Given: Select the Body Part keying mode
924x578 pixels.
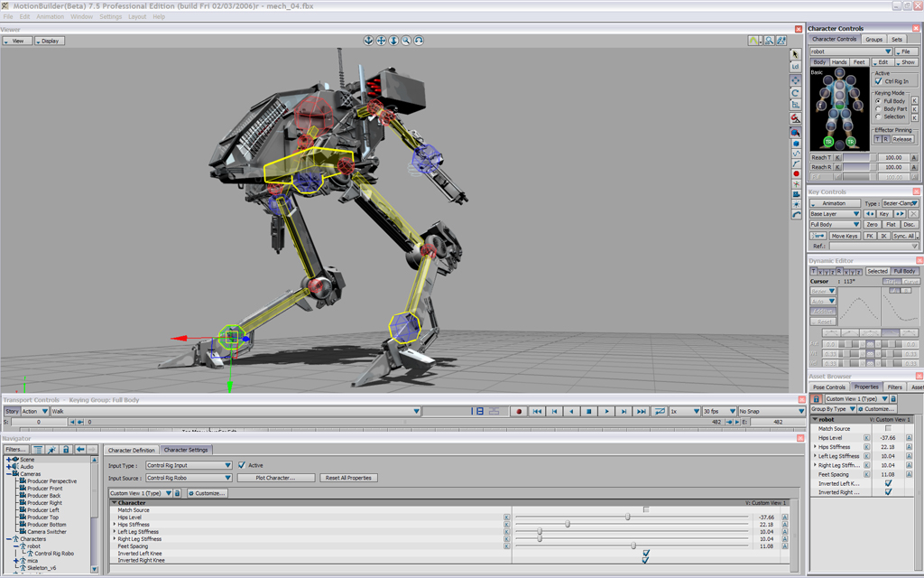Looking at the screenshot, I should tap(878, 108).
